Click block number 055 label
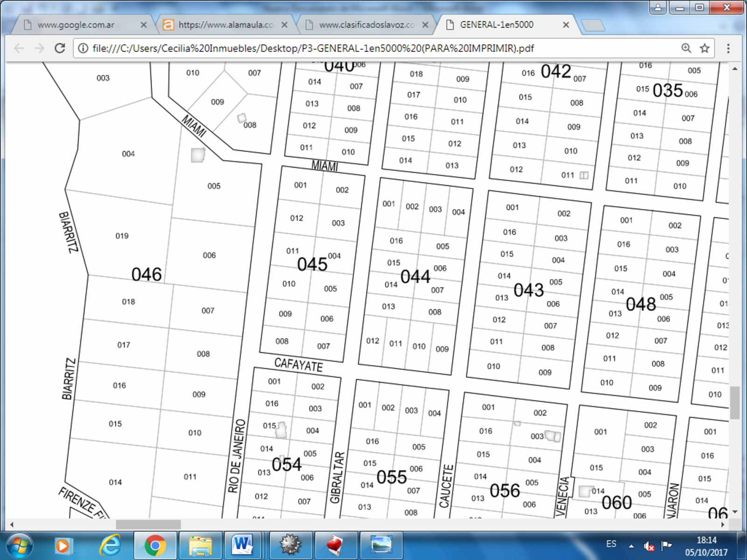747x560 pixels. click(391, 477)
